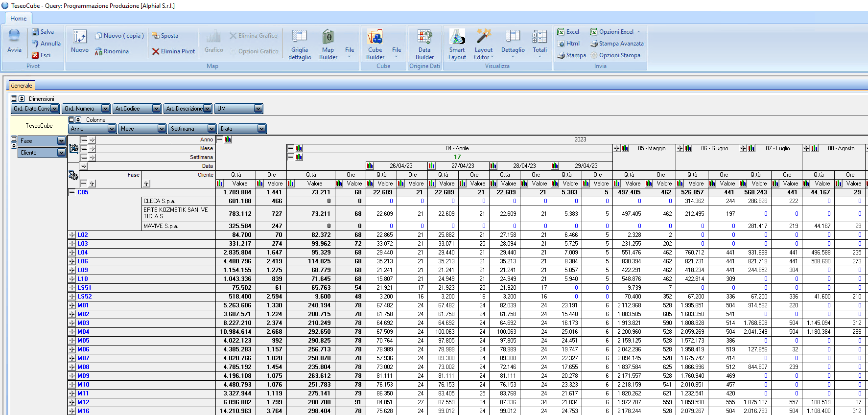Click the TeseoCube label panel
Image resolution: width=868 pixels, height=415 pixels.
click(39, 126)
